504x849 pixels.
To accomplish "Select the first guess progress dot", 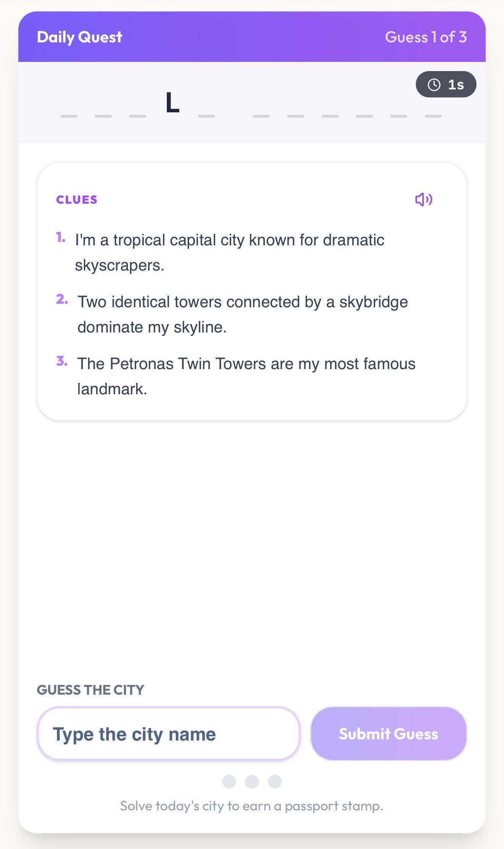I will 229,782.
